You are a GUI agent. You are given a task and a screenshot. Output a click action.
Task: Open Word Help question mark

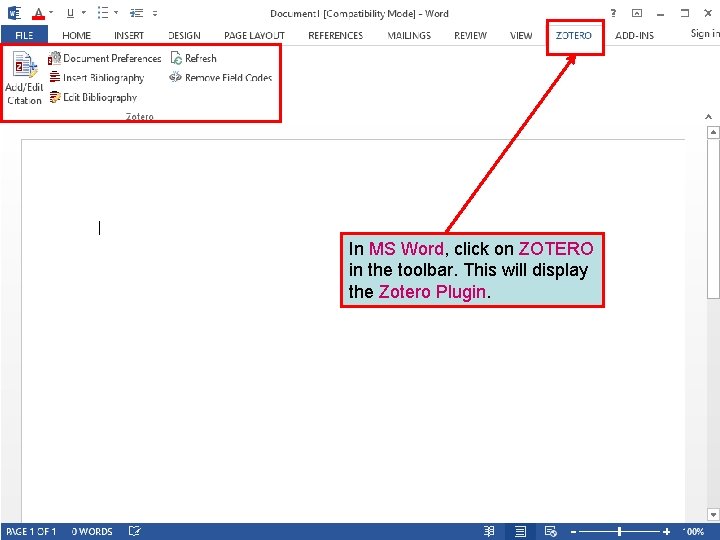tap(613, 13)
